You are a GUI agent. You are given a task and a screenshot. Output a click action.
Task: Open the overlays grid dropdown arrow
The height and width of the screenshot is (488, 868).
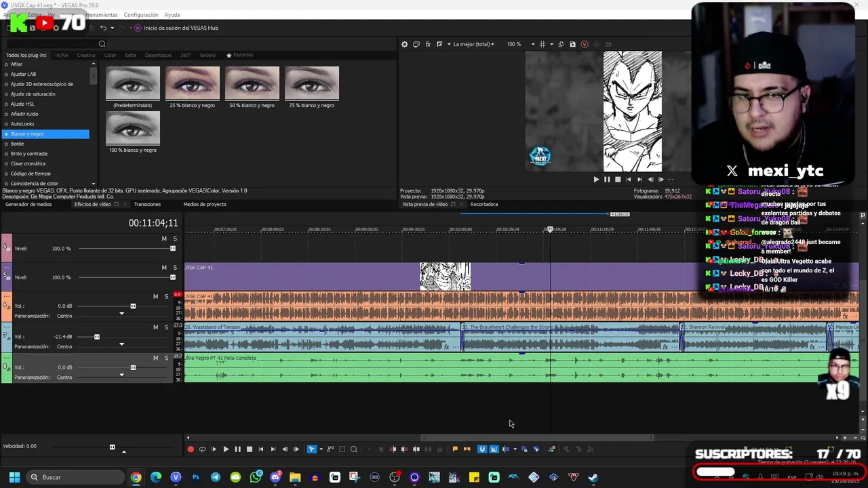click(x=550, y=44)
